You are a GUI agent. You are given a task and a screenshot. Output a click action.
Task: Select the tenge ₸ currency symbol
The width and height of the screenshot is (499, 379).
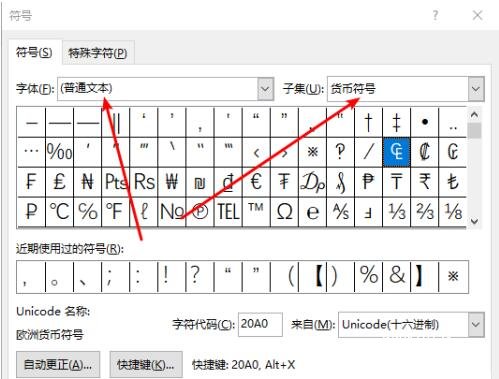pyautogui.click(x=396, y=182)
